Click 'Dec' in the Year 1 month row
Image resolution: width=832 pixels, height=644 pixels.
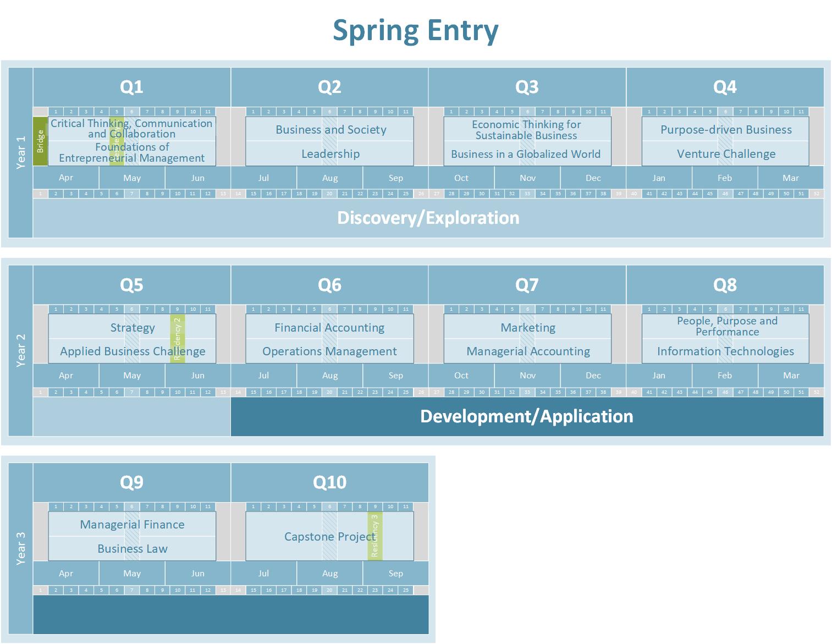tap(593, 178)
